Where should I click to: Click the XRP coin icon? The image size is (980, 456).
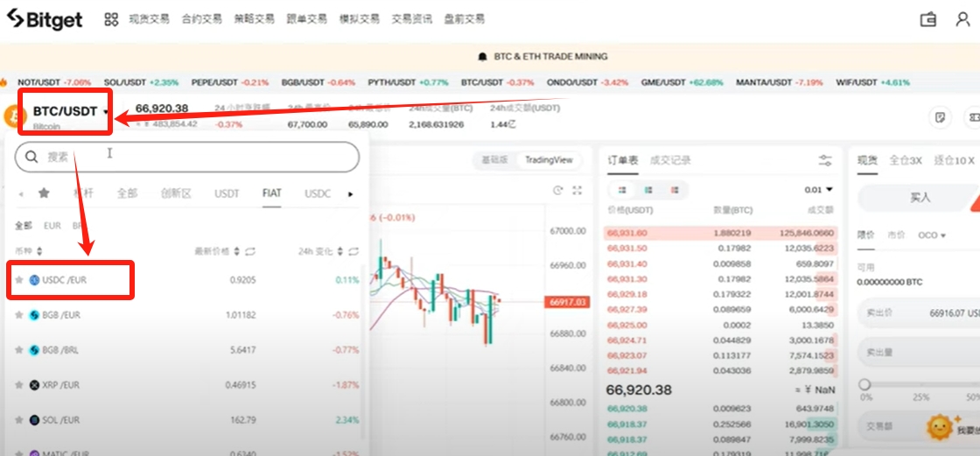tap(34, 385)
